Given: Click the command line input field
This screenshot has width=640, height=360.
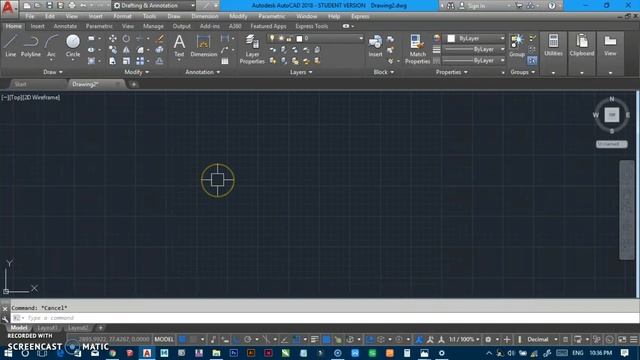Looking at the screenshot, I should (x=324, y=318).
